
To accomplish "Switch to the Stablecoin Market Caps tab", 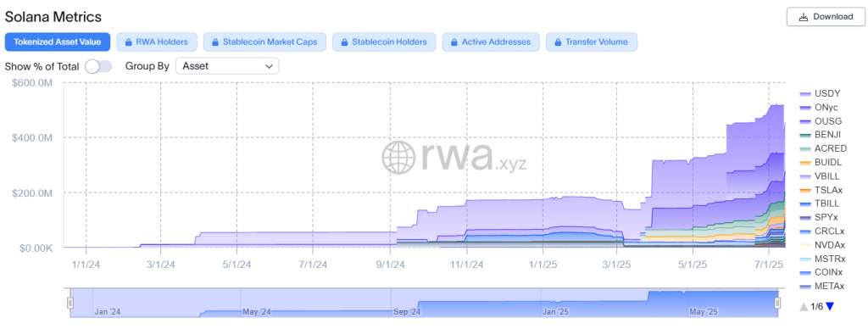I will coord(264,42).
